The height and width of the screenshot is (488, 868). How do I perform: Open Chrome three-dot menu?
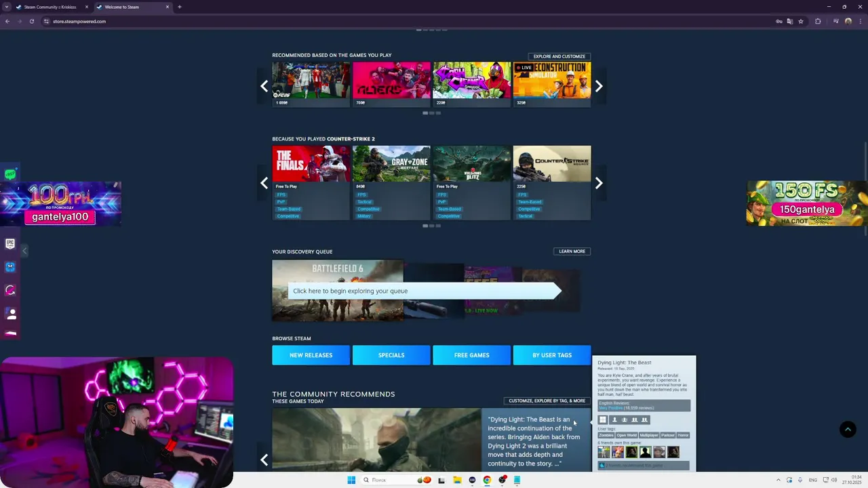860,21
